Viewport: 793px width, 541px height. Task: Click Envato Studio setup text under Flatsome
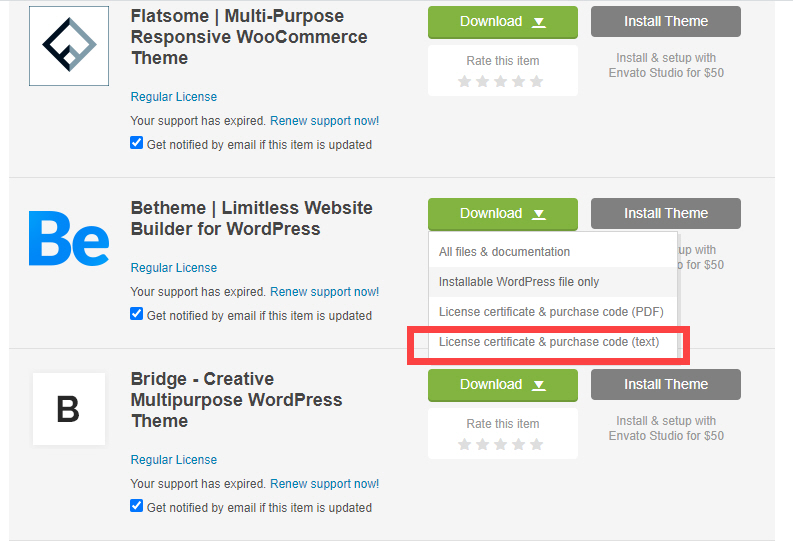pyautogui.click(x=666, y=65)
